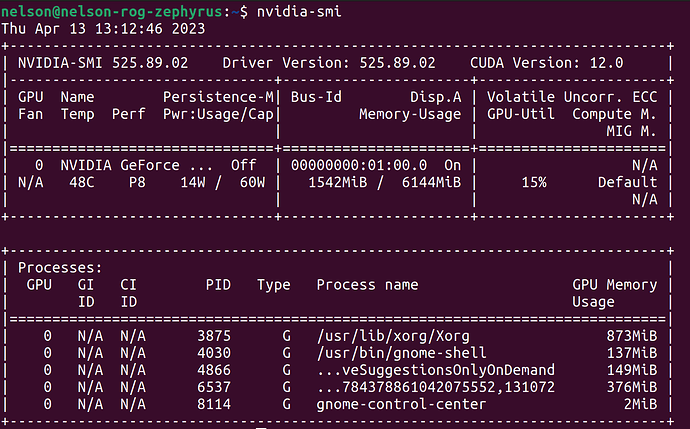Viewport: 690px width, 429px height.
Task: Click memory usage 873MiB
Action: (631, 336)
